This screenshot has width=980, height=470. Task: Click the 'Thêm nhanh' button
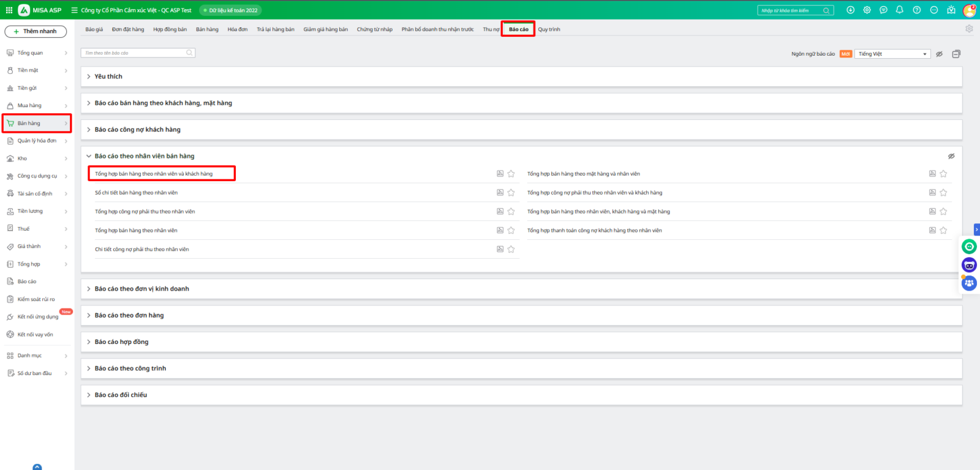(x=36, y=31)
